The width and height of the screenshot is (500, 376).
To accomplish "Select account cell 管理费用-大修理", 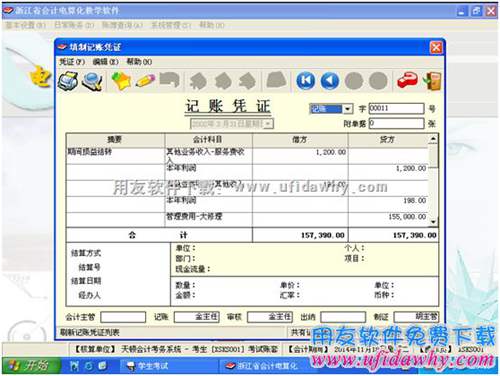I will pyautogui.click(x=208, y=220).
